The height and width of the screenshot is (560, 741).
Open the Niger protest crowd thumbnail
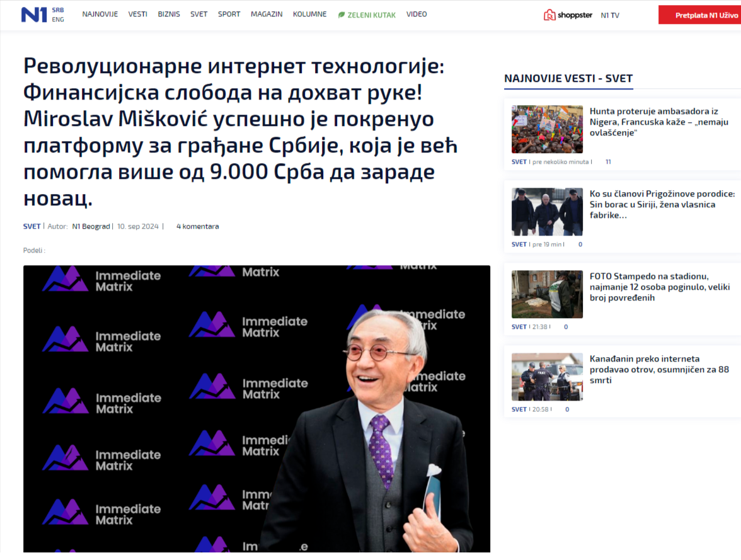point(547,129)
